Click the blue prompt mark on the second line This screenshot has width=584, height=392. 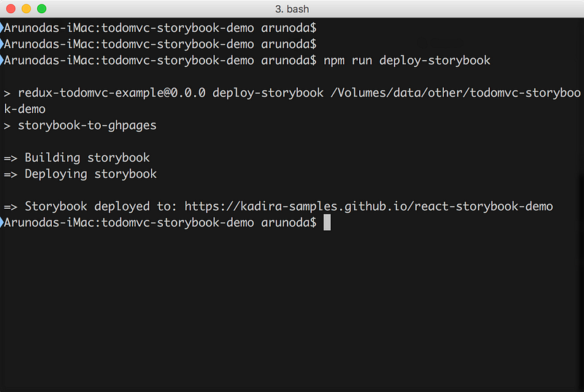tap(2, 44)
